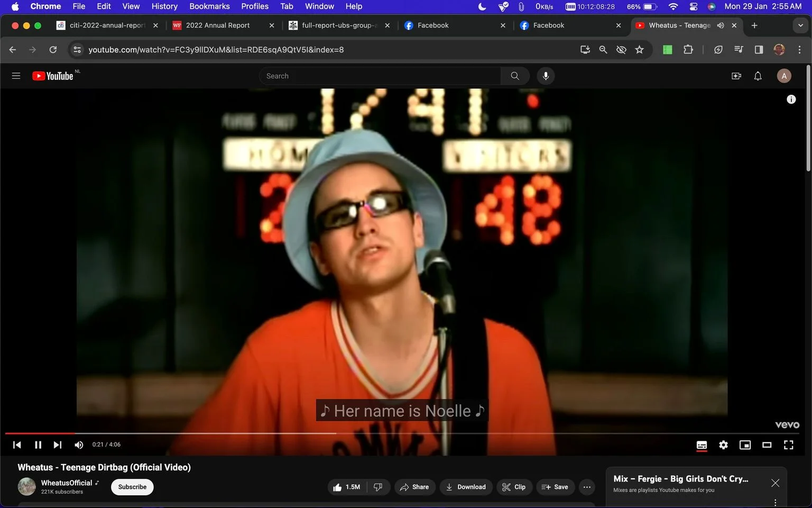Open player settings gear
Image resolution: width=812 pixels, height=508 pixels.
pyautogui.click(x=723, y=445)
